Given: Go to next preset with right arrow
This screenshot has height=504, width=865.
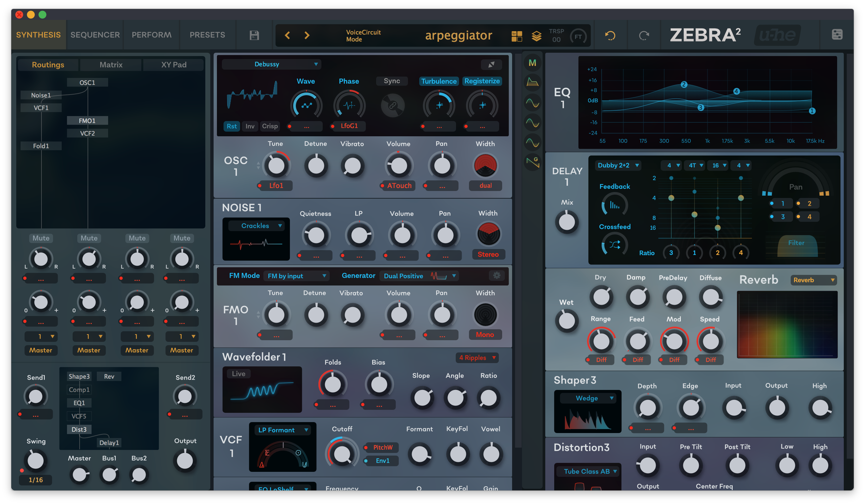Looking at the screenshot, I should point(307,35).
